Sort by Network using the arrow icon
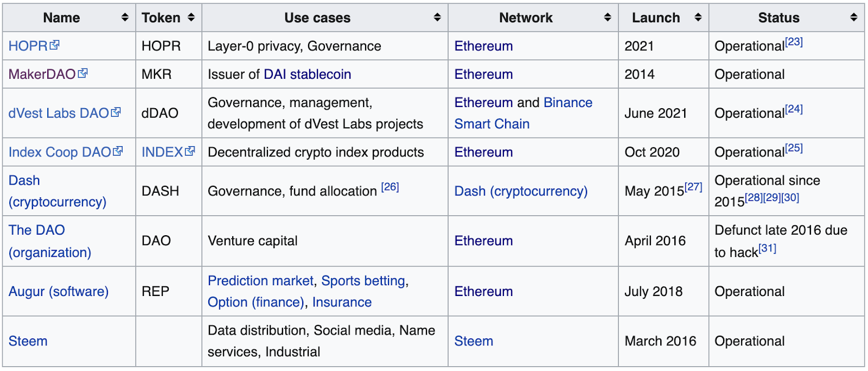 [608, 17]
